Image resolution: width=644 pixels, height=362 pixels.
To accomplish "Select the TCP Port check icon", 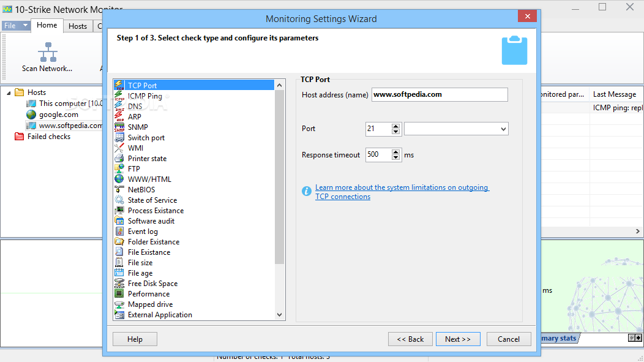I will 119,86.
